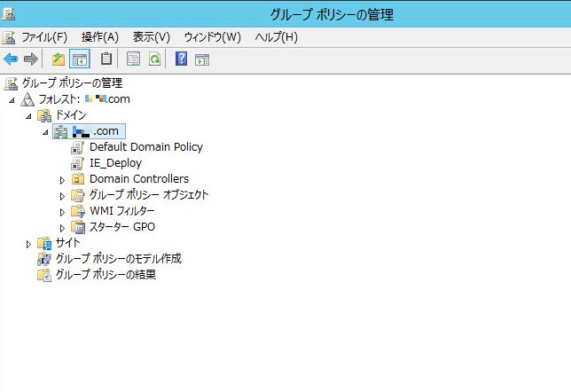Open the ファイル(F) menu
The height and width of the screenshot is (392, 571).
43,37
